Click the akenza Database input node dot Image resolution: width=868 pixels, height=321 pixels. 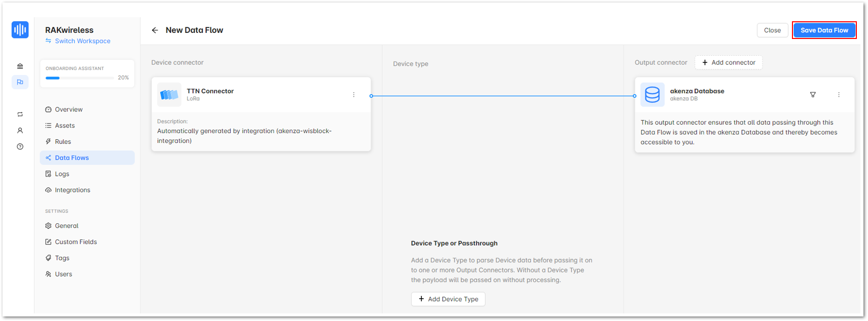pyautogui.click(x=634, y=96)
